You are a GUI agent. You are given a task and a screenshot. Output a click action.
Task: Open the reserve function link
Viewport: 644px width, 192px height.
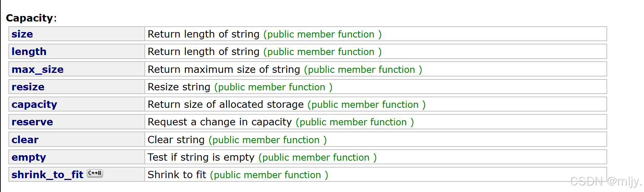pyautogui.click(x=32, y=122)
